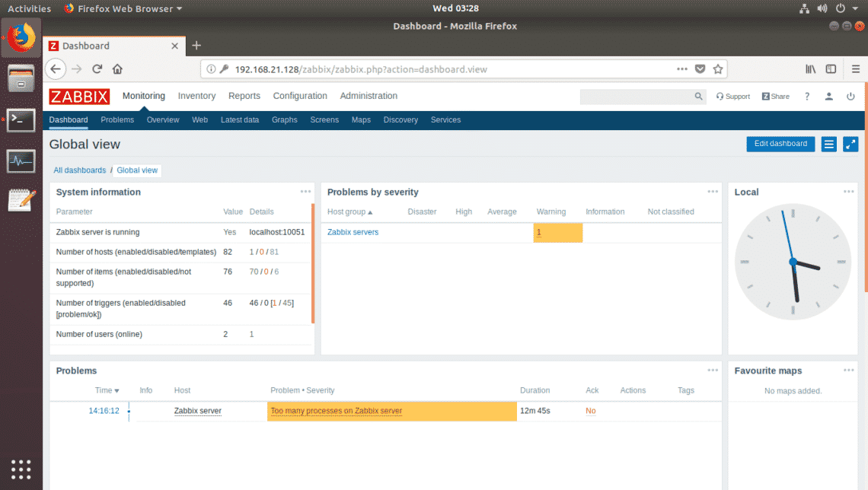Image resolution: width=868 pixels, height=490 pixels.
Task: Go back with Firefox back arrow
Action: tap(56, 69)
